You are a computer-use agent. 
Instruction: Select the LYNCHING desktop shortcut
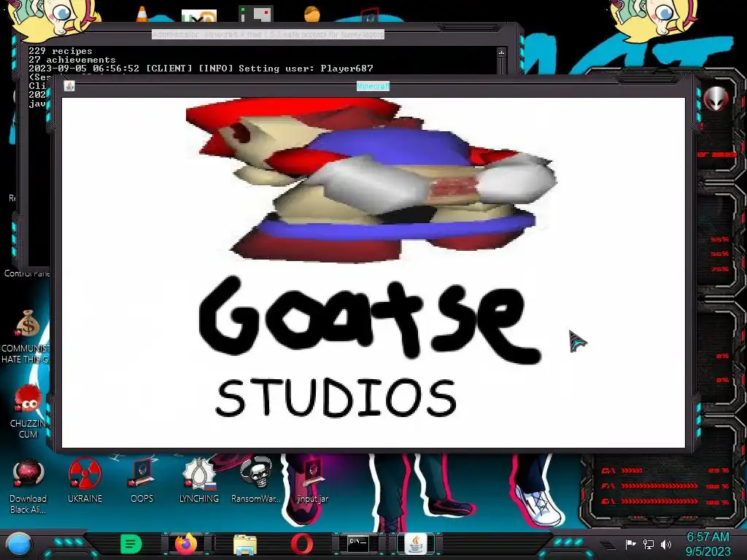[x=199, y=481]
